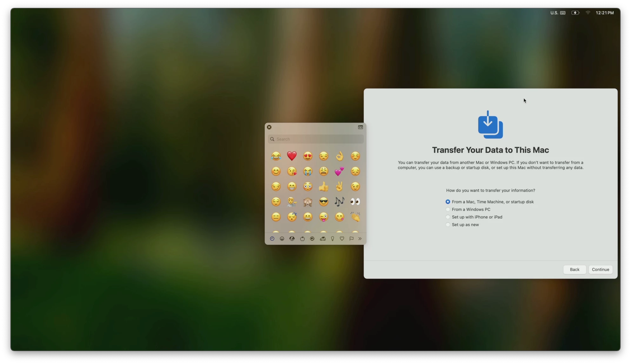The height and width of the screenshot is (364, 631).
Task: Choose the flushed face emoji
Action: [308, 186]
